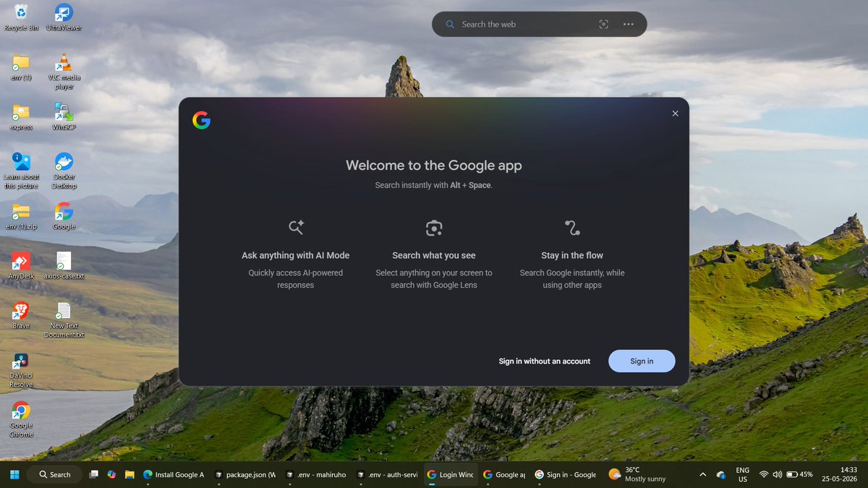The image size is (868, 488).
Task: Select the DaVinci Resolve desktop icon
Action: pos(21,370)
